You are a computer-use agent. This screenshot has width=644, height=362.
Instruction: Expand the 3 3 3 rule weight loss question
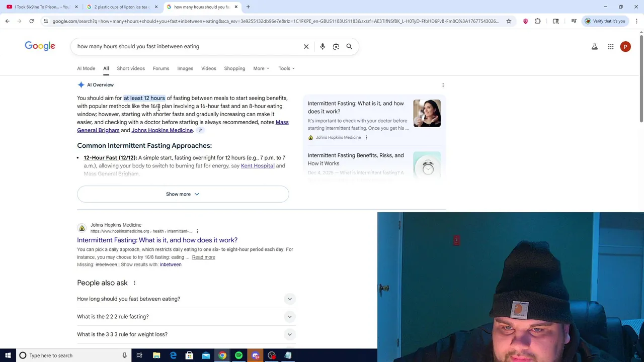[186, 334]
